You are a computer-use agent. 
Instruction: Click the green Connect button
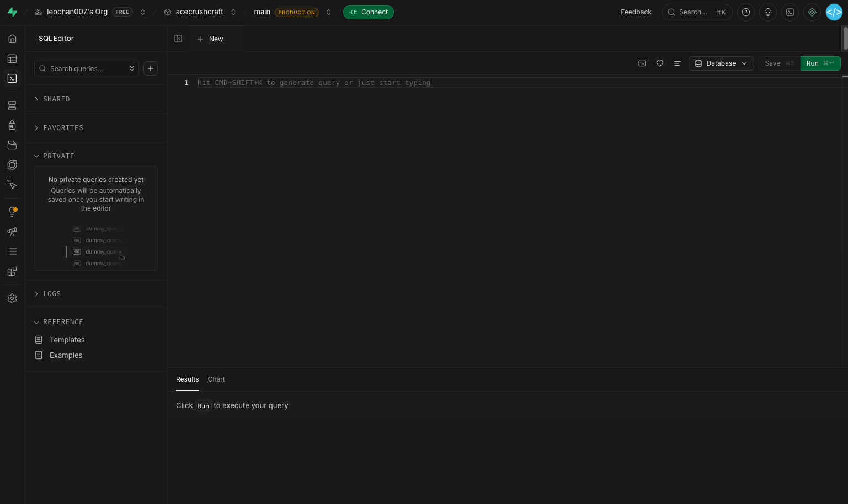(369, 12)
